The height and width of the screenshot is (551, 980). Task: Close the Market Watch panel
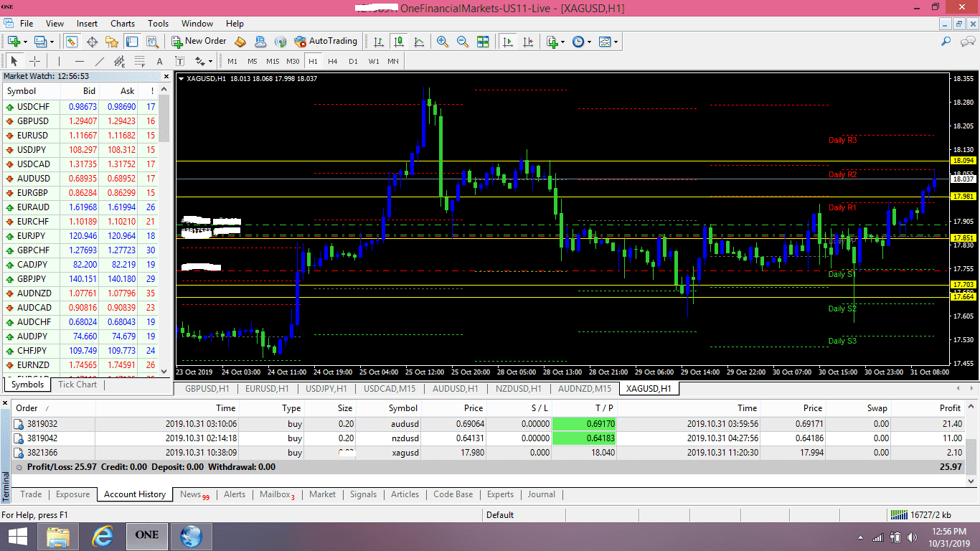(166, 76)
